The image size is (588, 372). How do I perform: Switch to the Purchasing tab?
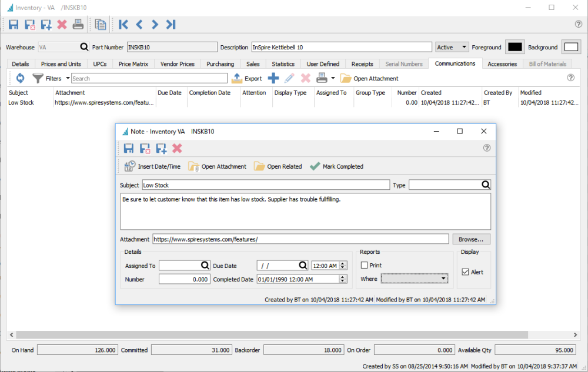point(220,63)
